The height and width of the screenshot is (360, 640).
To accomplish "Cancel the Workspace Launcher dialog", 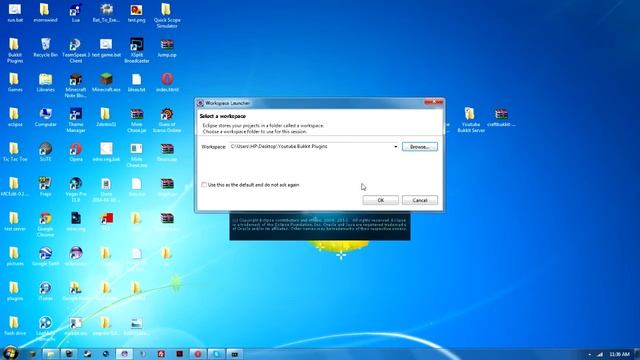I will click(420, 200).
